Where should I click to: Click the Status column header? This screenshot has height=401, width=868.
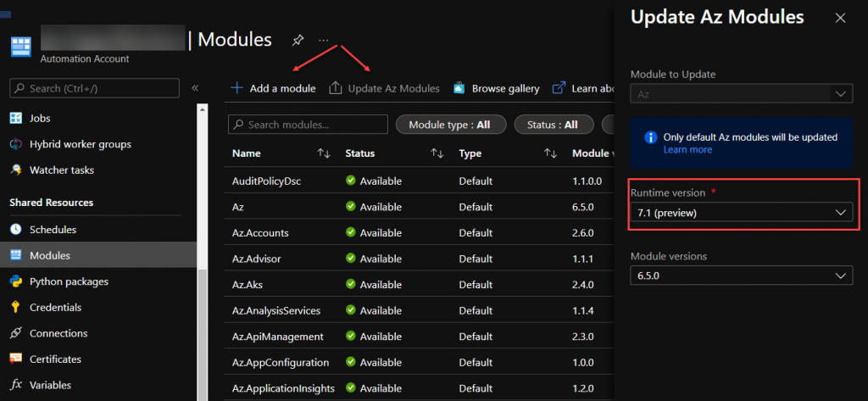tap(359, 153)
